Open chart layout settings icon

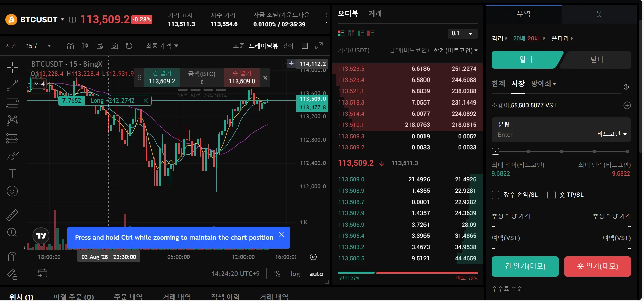[x=100, y=46]
